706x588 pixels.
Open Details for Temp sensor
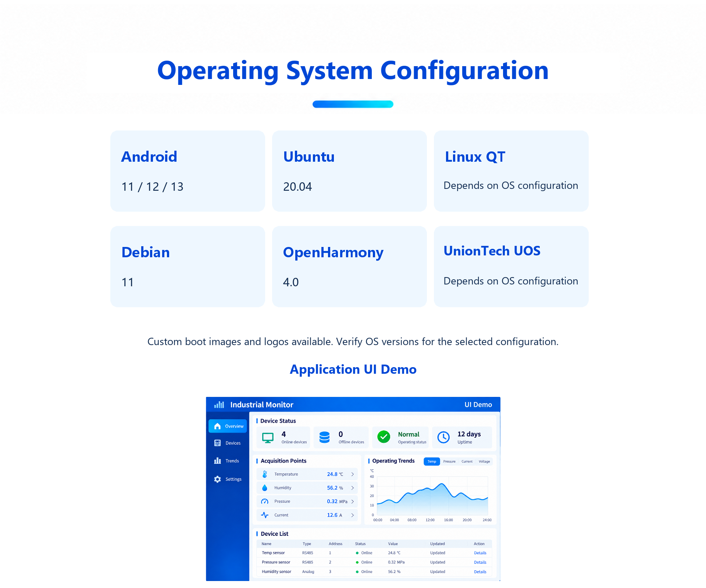click(x=480, y=553)
